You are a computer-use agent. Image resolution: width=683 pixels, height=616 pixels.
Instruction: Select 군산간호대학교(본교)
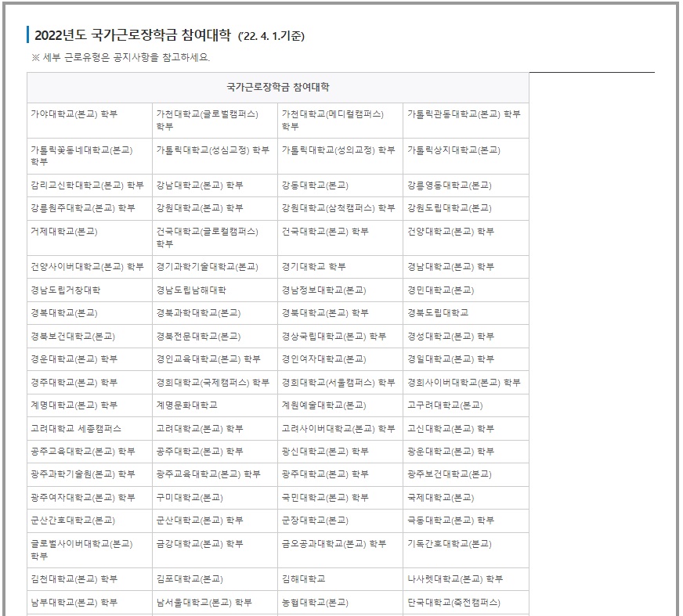coord(73,521)
